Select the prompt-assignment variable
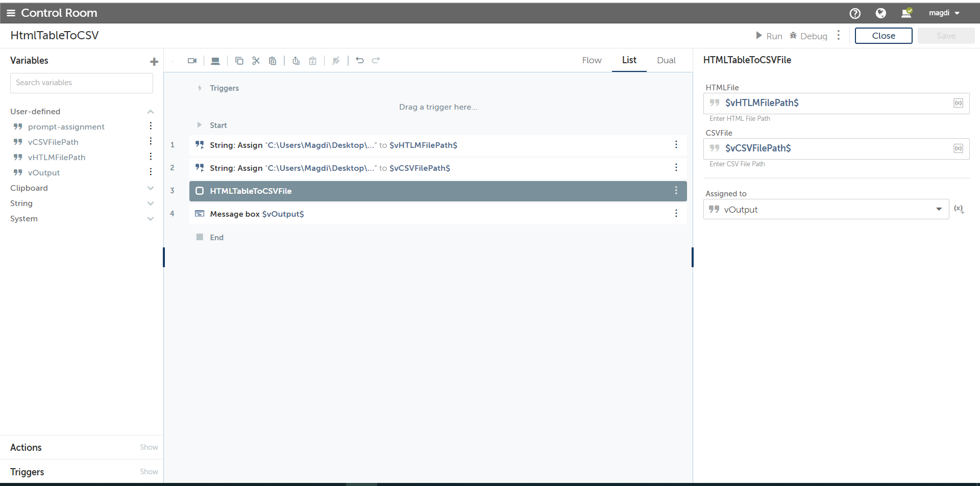980x486 pixels. pos(66,126)
